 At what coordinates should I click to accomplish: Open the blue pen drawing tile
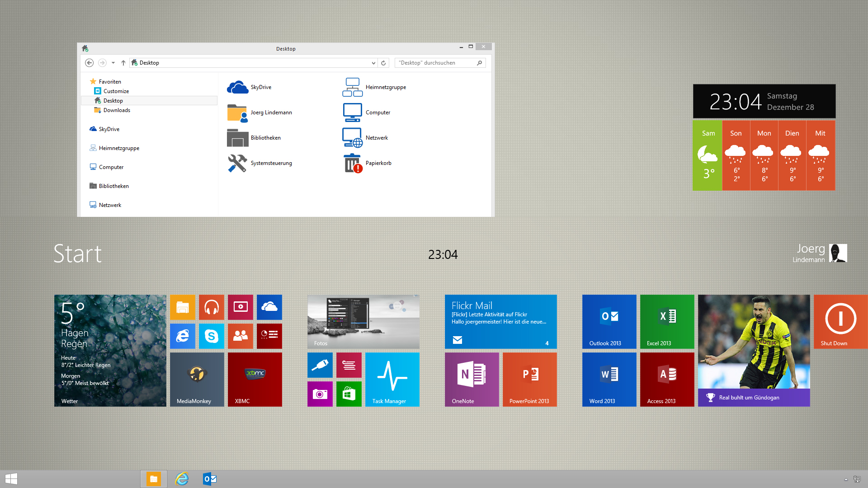320,365
